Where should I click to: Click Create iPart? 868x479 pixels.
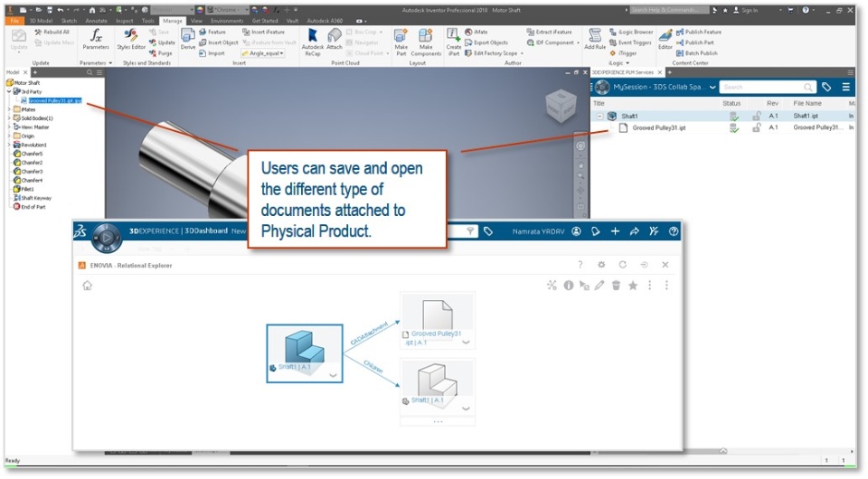tap(453, 42)
